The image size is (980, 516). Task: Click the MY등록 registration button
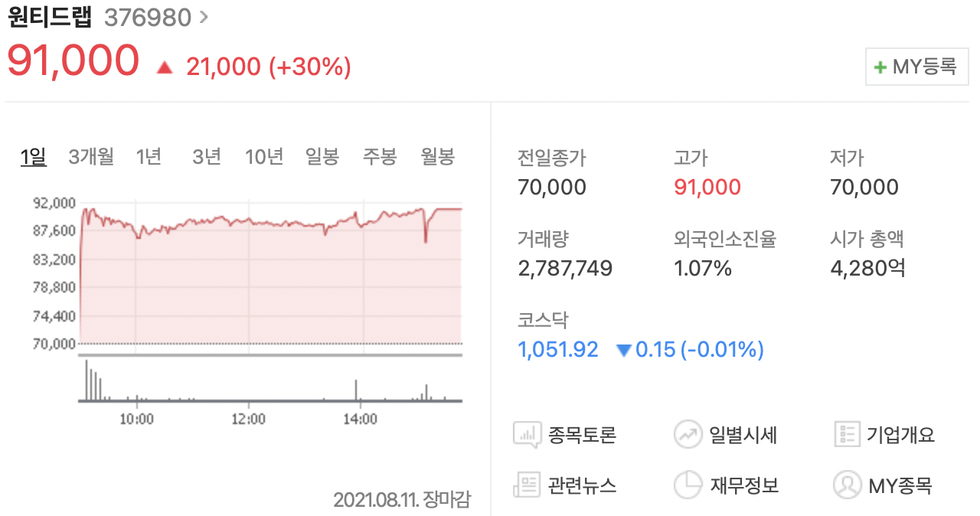click(916, 66)
